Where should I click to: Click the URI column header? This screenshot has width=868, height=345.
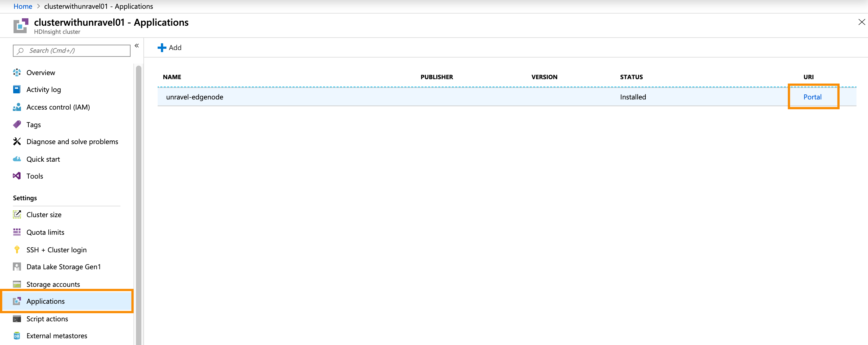pos(808,77)
